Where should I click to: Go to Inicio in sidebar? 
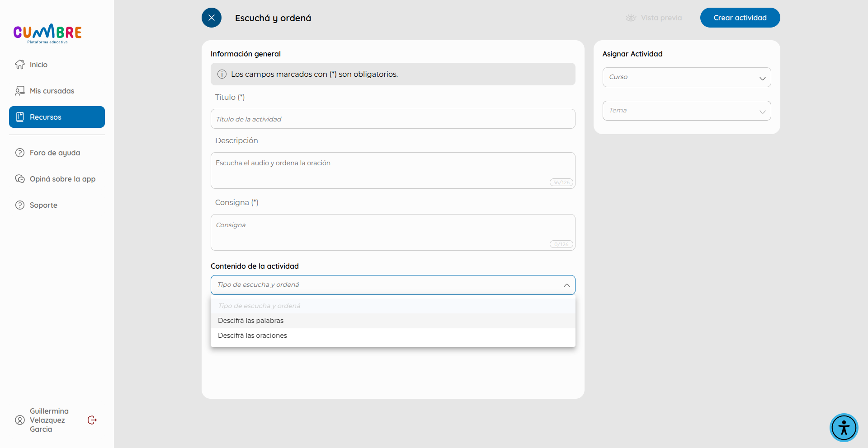point(57,65)
